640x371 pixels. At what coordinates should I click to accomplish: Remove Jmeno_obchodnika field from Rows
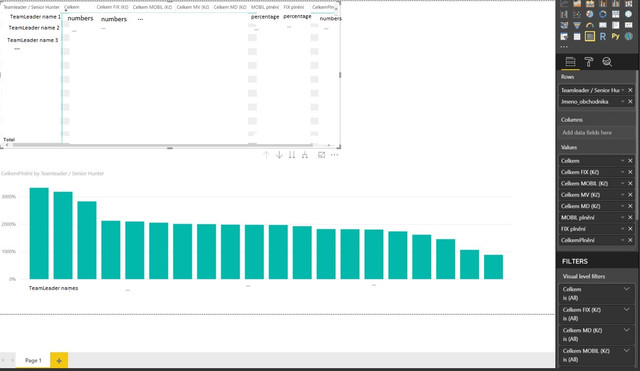(630, 102)
